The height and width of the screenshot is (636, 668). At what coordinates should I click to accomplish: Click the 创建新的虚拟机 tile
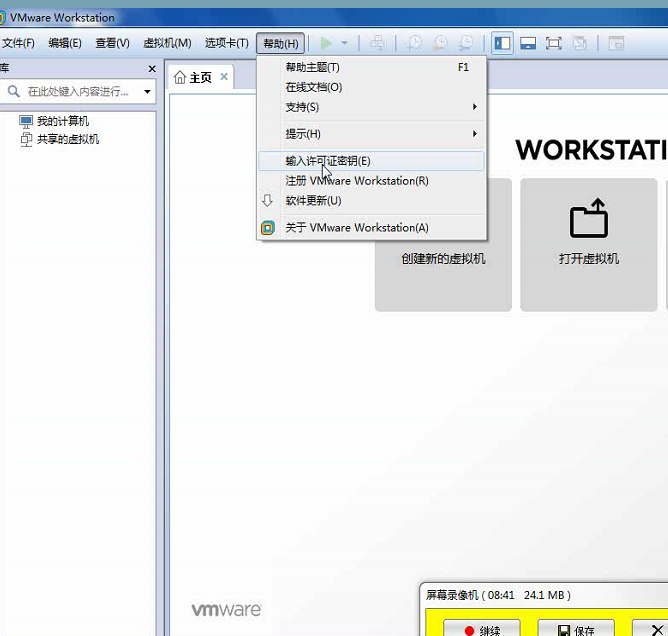443,245
